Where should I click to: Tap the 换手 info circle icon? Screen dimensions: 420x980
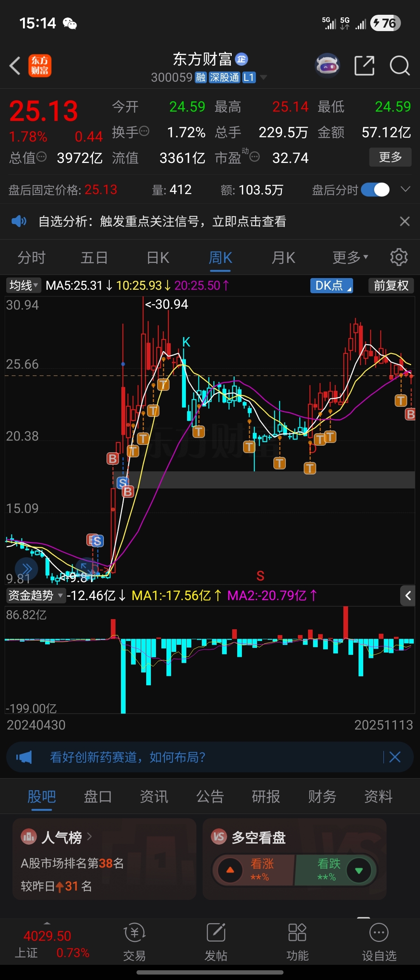tap(144, 131)
